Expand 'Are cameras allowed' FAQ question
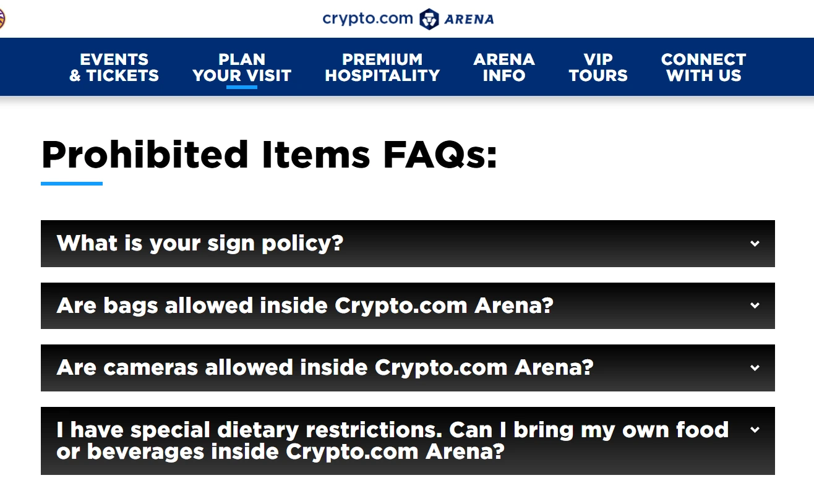 click(x=408, y=368)
